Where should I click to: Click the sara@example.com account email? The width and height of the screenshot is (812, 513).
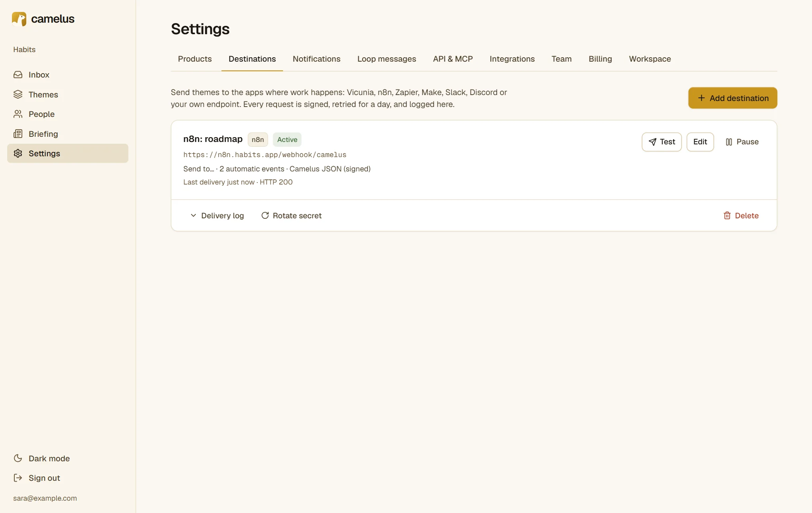45,498
